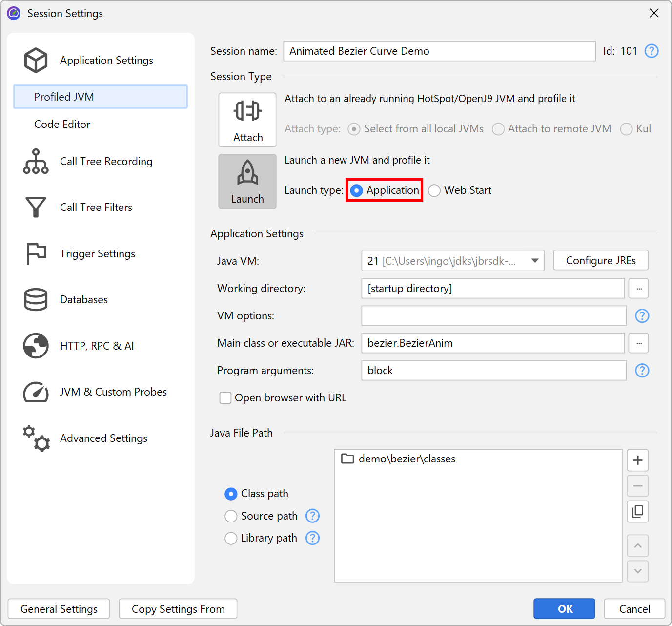Browse for the working directory with ellipsis button

pos(638,289)
